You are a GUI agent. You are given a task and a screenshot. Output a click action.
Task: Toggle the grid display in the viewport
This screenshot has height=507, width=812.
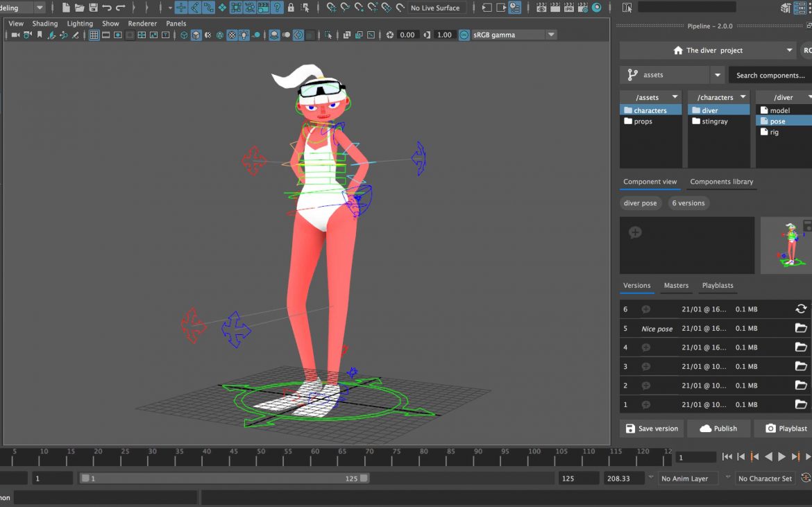[94, 35]
